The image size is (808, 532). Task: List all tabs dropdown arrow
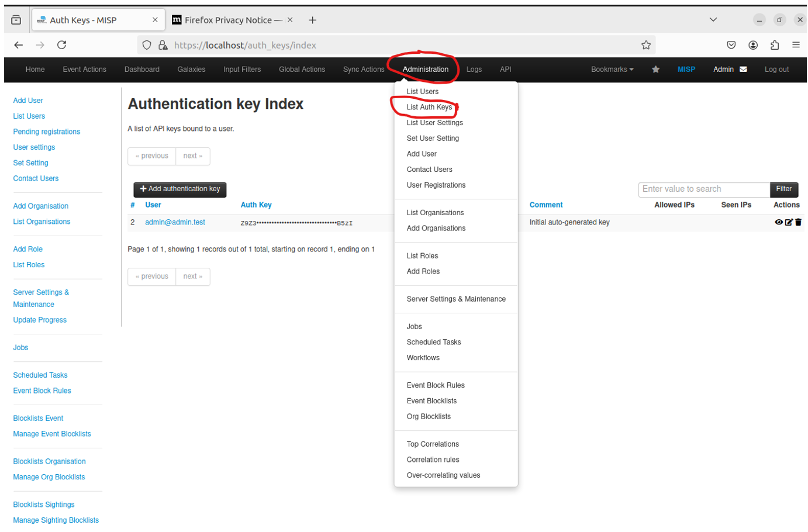pyautogui.click(x=713, y=20)
